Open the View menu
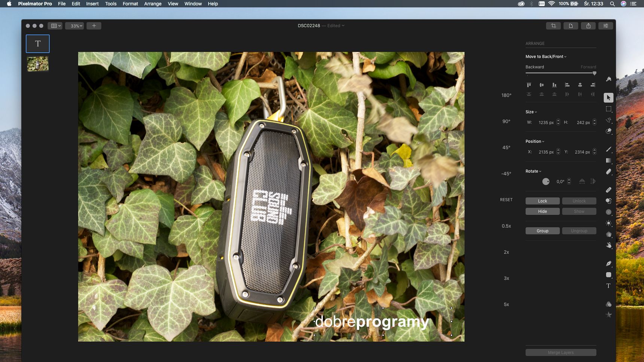 [x=173, y=4]
